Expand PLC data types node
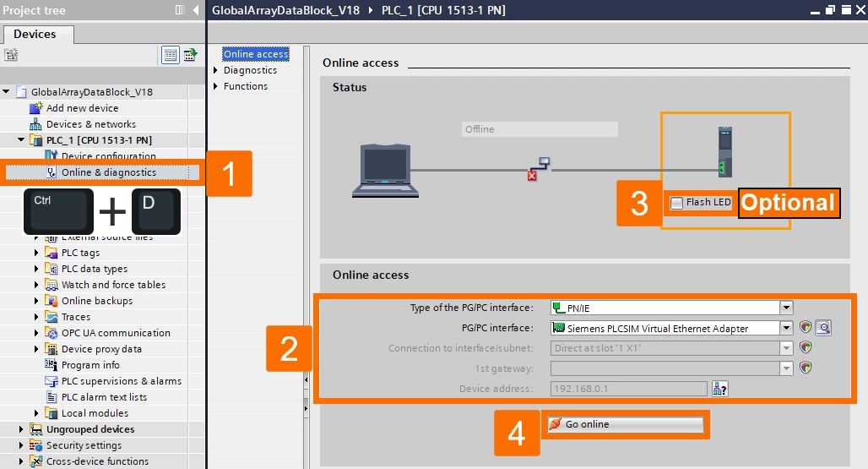The width and height of the screenshot is (868, 469). pyautogui.click(x=36, y=269)
